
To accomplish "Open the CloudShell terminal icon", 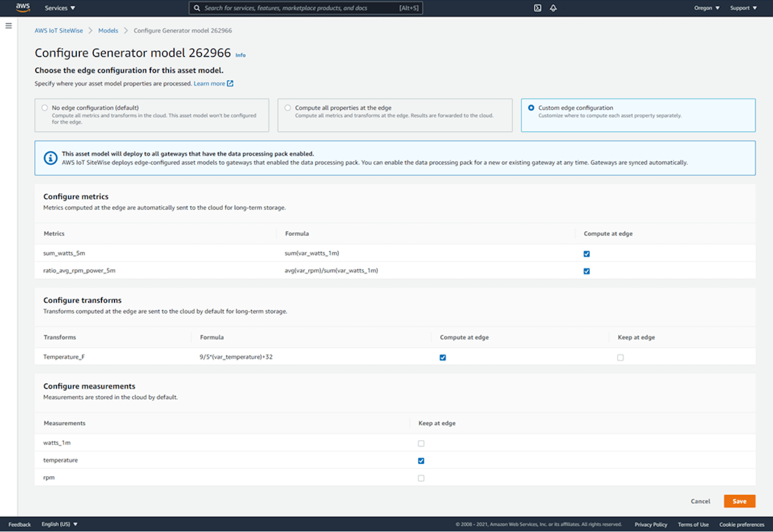I will pyautogui.click(x=537, y=8).
